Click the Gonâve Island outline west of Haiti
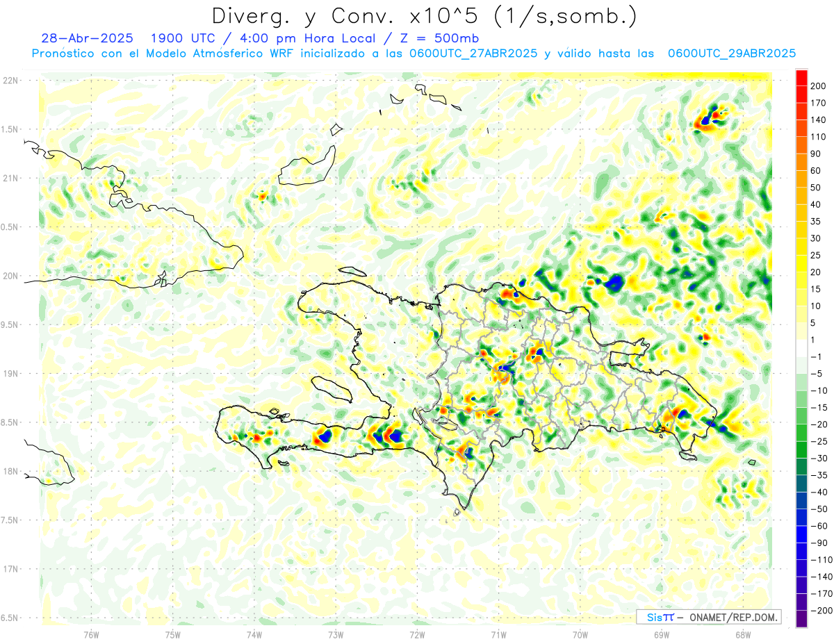Viewport: 834px width, 644px height. [331, 388]
